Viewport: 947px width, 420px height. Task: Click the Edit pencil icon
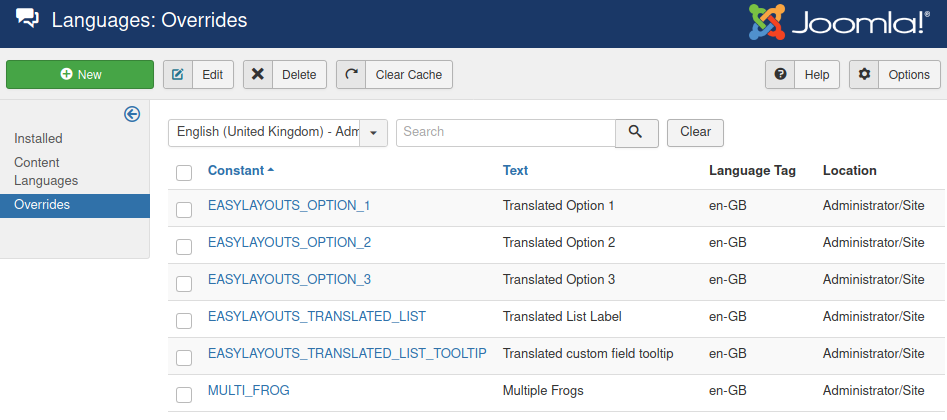[178, 75]
